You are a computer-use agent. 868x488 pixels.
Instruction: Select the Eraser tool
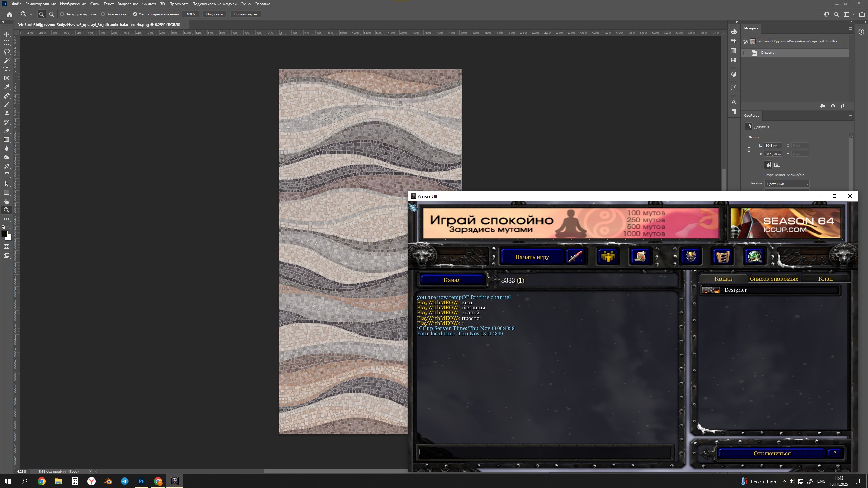click(7, 131)
